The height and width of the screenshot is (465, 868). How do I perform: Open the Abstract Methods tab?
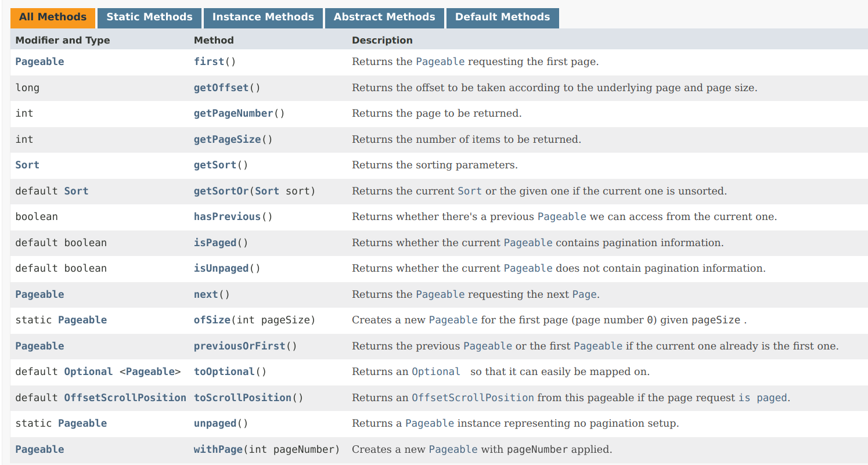(x=384, y=17)
